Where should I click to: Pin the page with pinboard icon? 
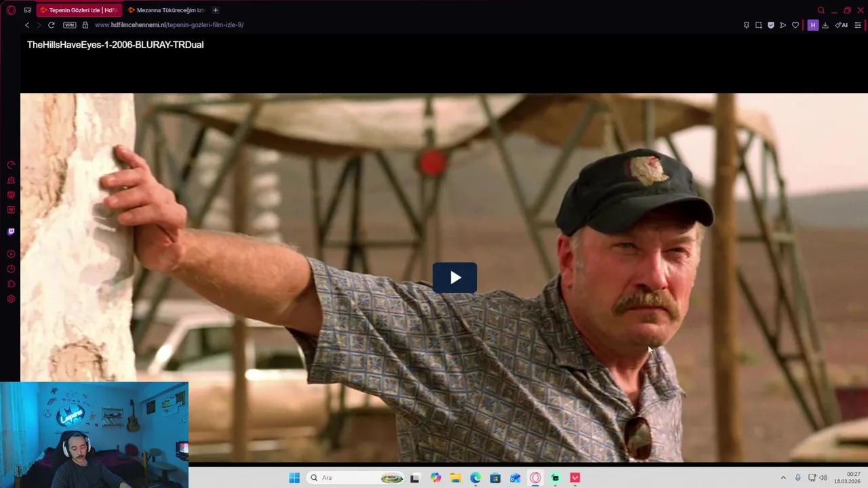coord(747,25)
